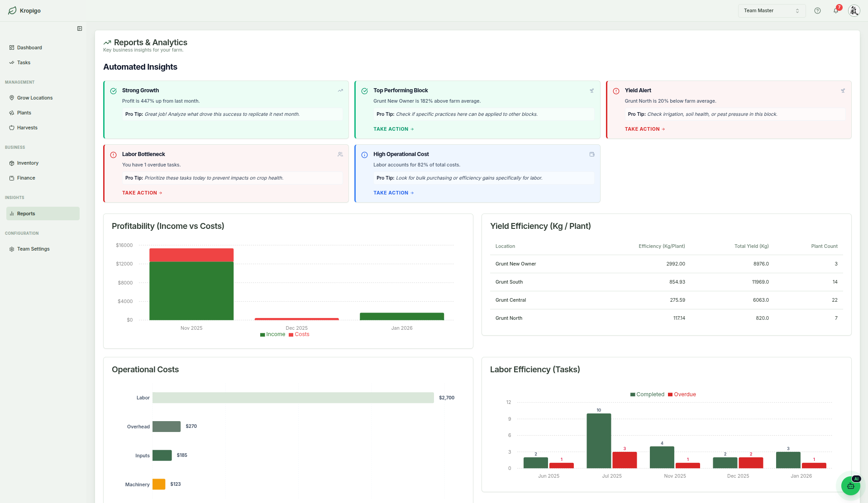The height and width of the screenshot is (503, 868).
Task: Click the trend icon on Strong Growth card
Action: 340,90
